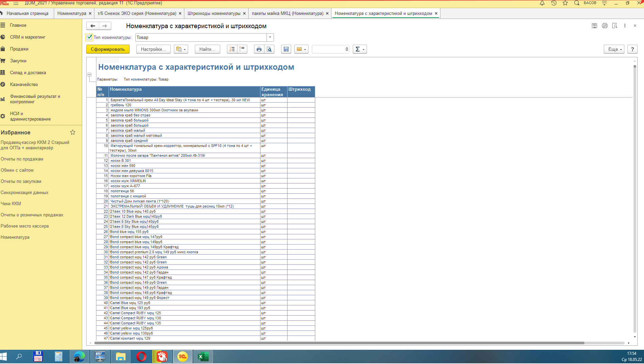Open Главное section
644x364 pixels.
click(18, 25)
